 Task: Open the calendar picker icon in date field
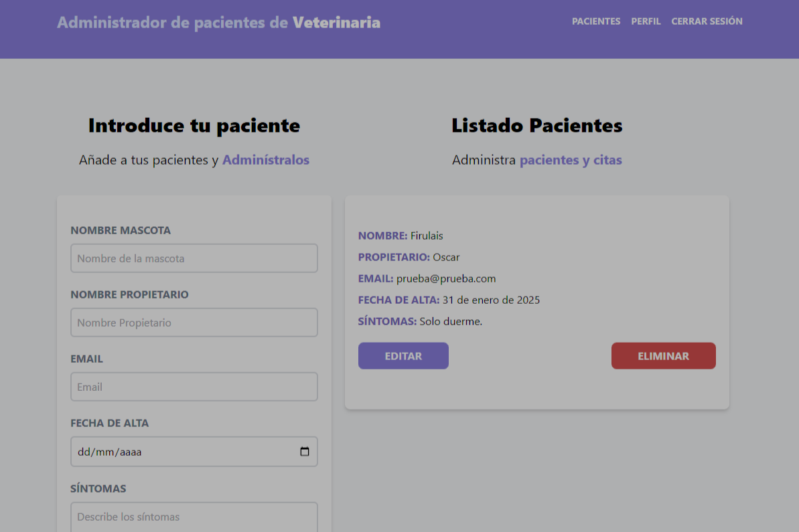coord(305,452)
